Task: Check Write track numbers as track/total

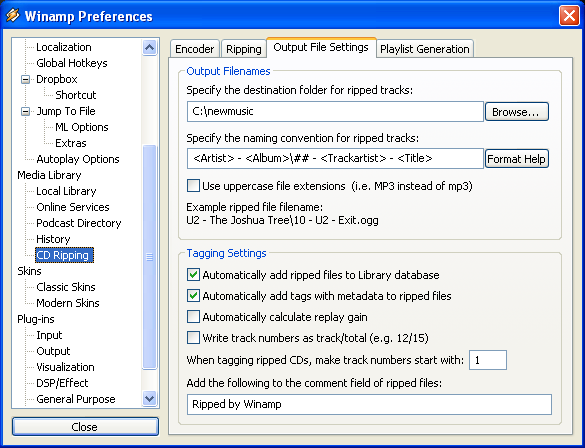Action: pos(193,338)
